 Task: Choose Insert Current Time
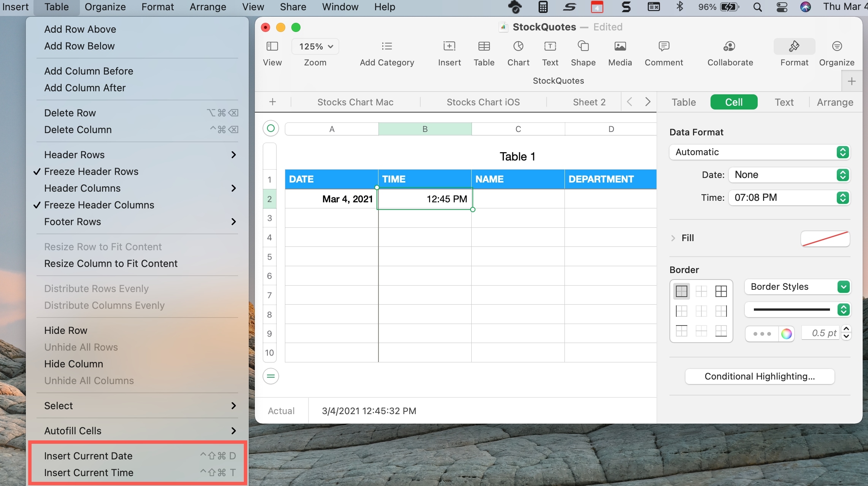tap(137, 473)
